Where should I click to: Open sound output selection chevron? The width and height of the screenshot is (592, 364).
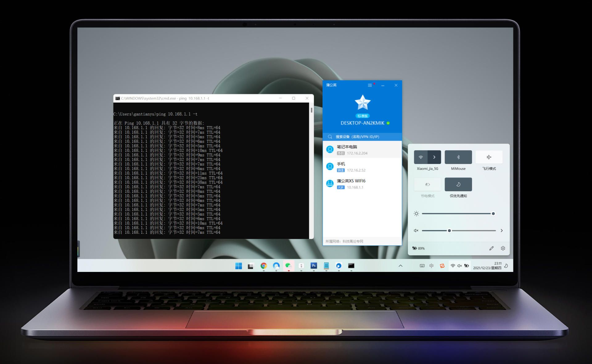click(502, 231)
